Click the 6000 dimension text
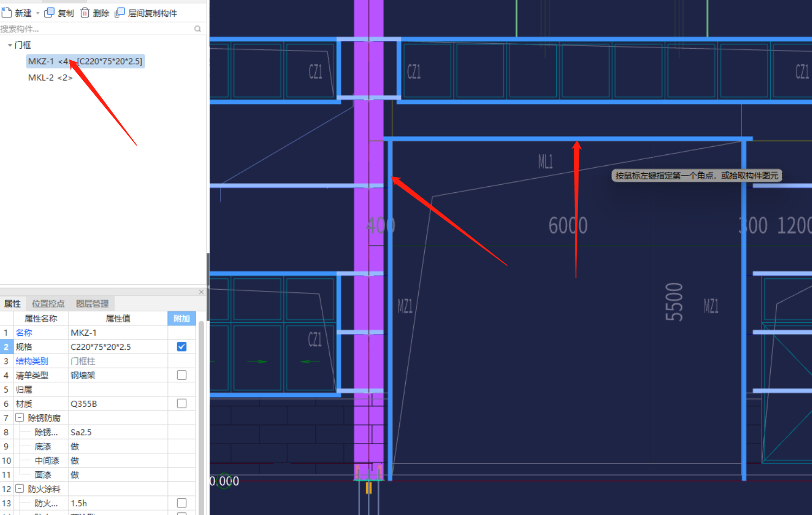The image size is (812, 515). point(568,225)
